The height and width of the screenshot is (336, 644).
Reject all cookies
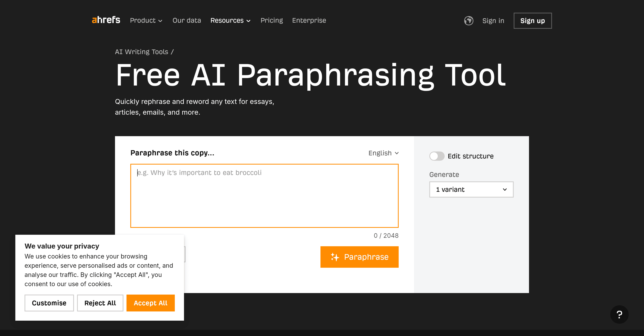(x=100, y=303)
